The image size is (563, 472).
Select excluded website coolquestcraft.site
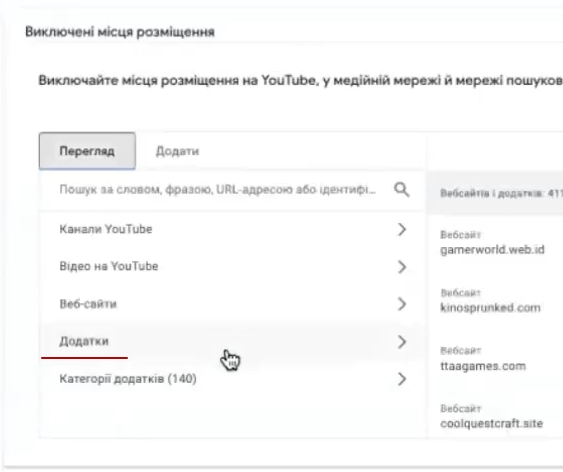(491, 424)
